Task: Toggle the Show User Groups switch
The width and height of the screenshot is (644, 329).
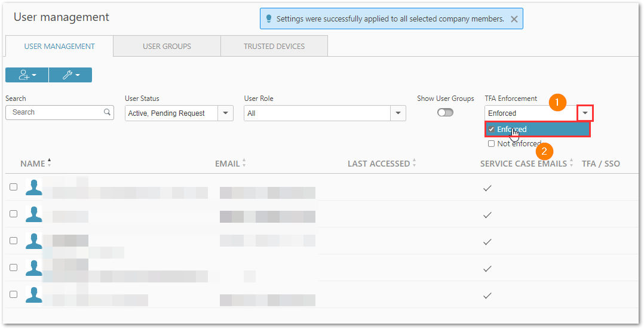Action: [445, 112]
